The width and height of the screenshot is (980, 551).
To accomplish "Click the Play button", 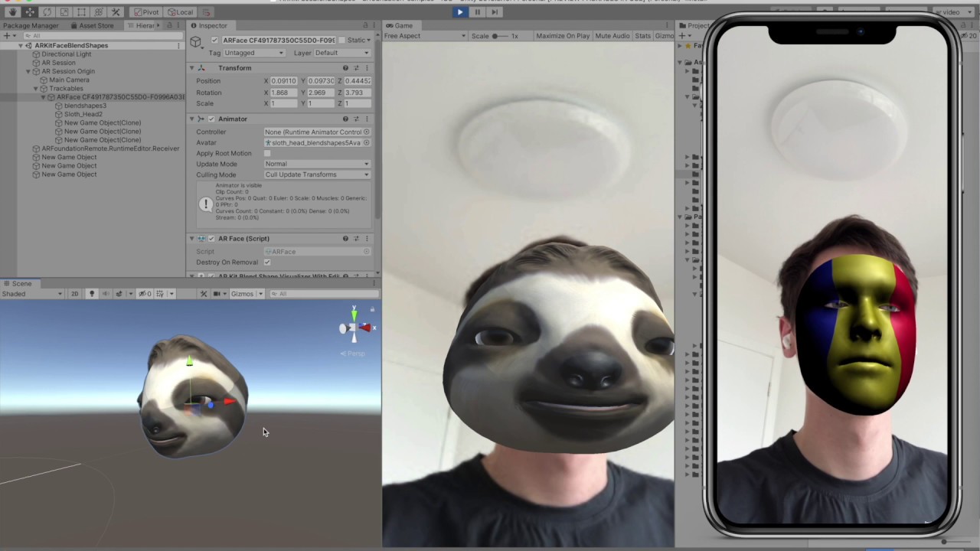I will pyautogui.click(x=460, y=11).
